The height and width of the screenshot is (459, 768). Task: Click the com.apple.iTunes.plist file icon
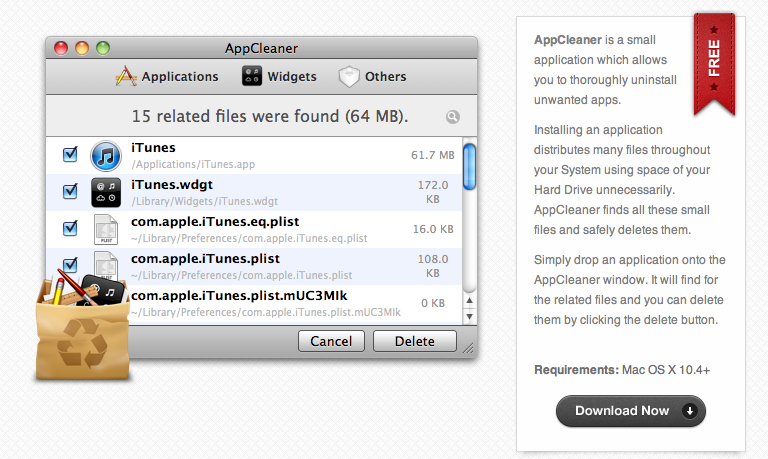pos(106,264)
